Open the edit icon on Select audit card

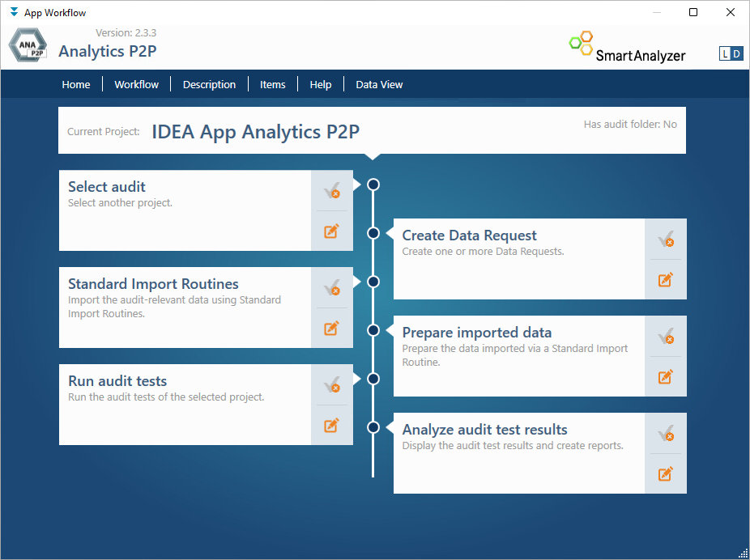click(x=331, y=231)
